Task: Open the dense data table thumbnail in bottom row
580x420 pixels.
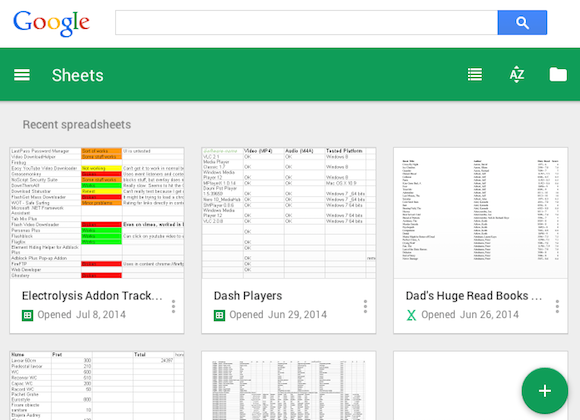Action: tap(289, 386)
